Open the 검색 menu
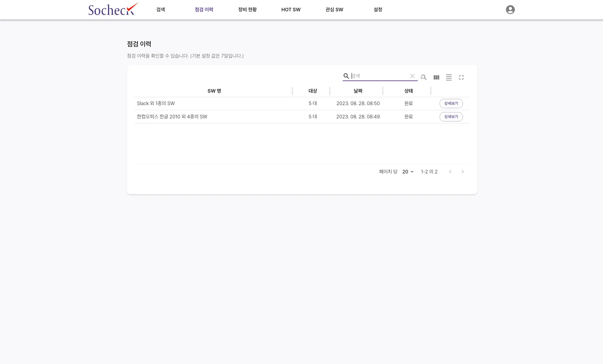The image size is (603, 364). click(160, 10)
